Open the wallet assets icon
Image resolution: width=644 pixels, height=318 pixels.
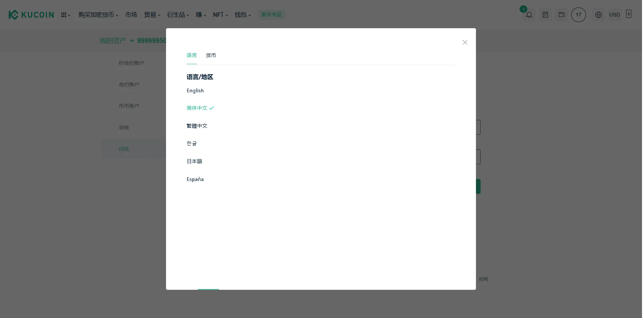click(561, 15)
